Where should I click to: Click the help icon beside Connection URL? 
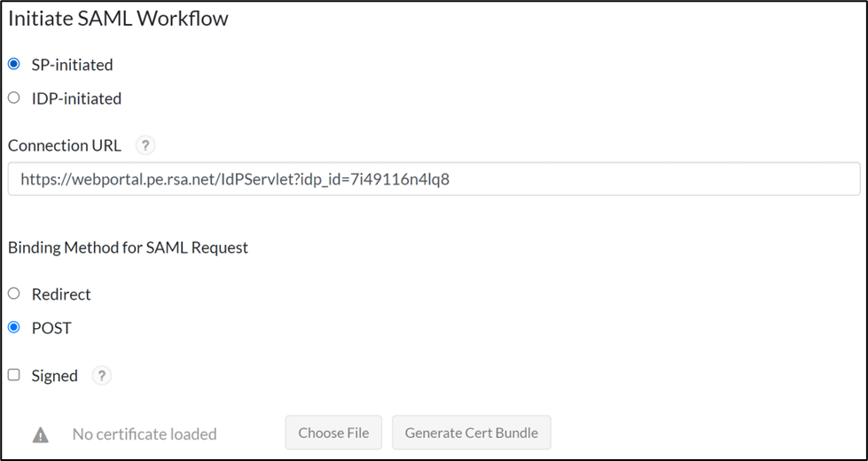pyautogui.click(x=145, y=145)
